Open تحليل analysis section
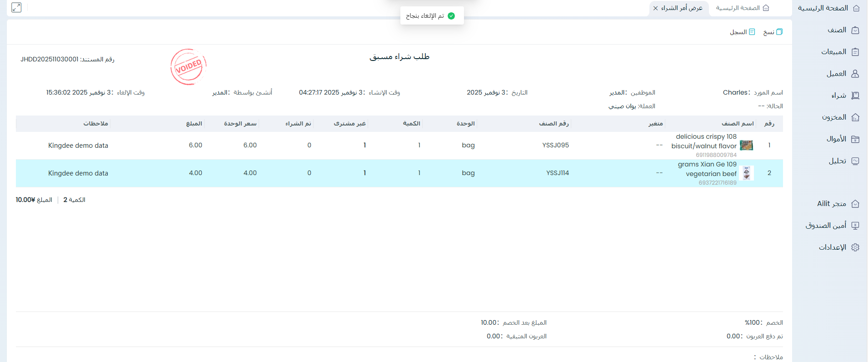This screenshot has width=868, height=362. [x=843, y=161]
